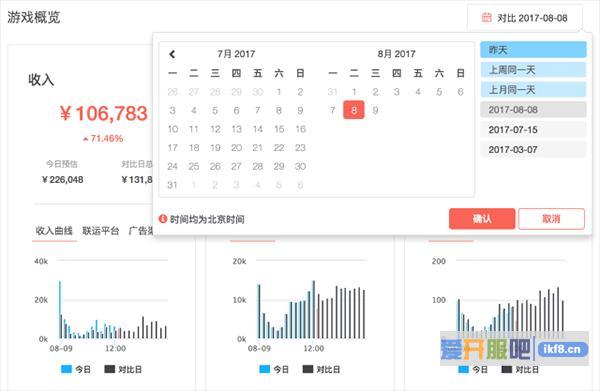The height and width of the screenshot is (391, 600).
Task: Open the 对比 2017-08-08 date picker
Action: pyautogui.click(x=525, y=18)
